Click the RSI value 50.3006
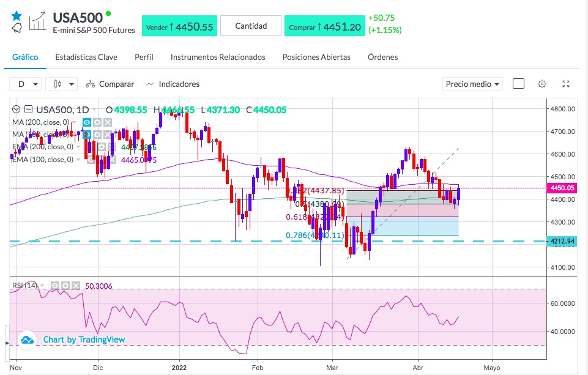 (99, 286)
